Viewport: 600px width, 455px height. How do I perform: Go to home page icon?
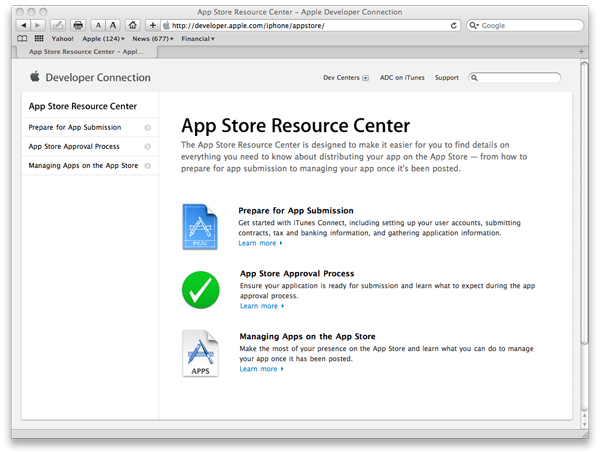tap(132, 25)
